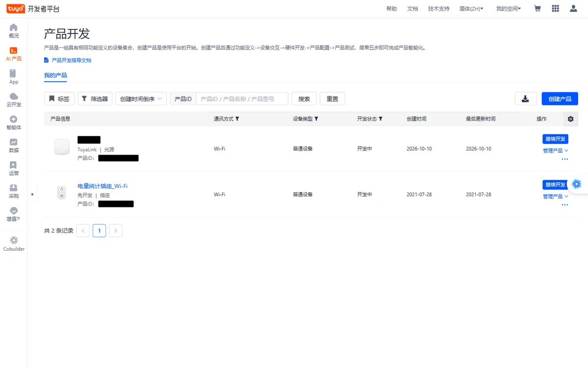Select 我的产品 tab

(x=55, y=76)
